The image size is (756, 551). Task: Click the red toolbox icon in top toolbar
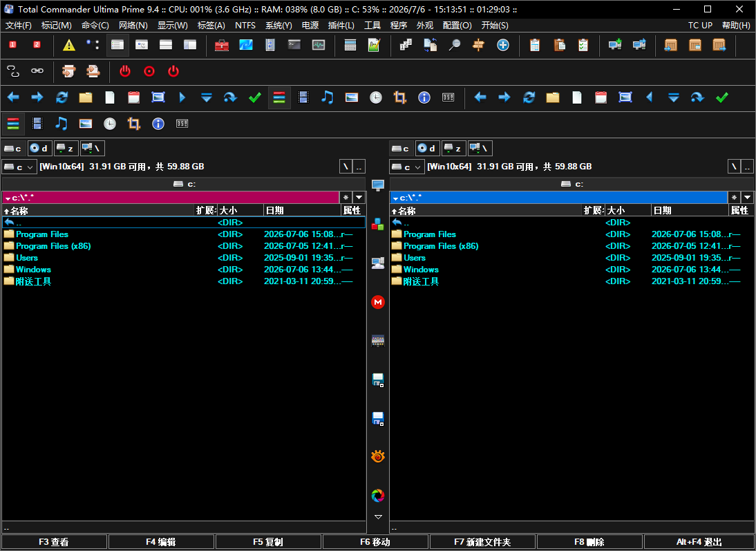click(x=222, y=46)
